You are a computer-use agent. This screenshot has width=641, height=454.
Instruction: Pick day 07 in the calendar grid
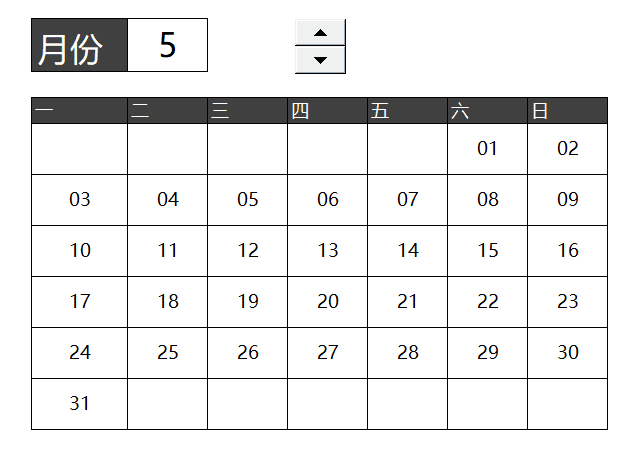pos(408,200)
